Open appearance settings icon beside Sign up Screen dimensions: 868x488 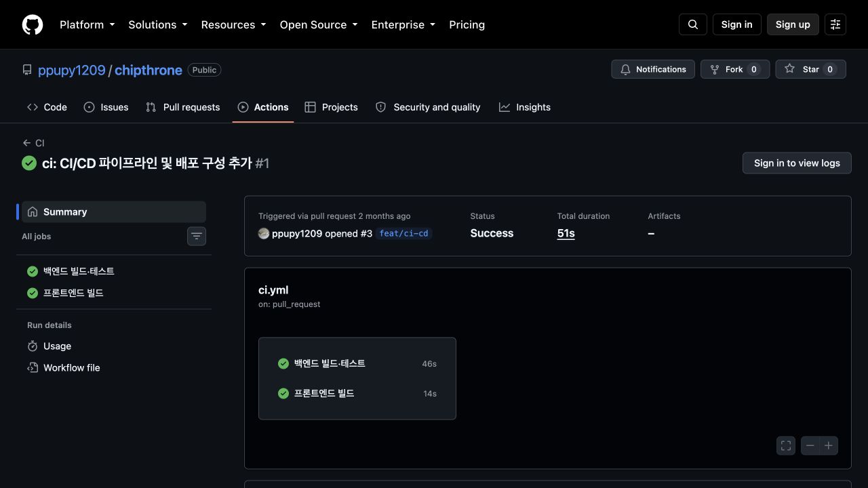(835, 24)
